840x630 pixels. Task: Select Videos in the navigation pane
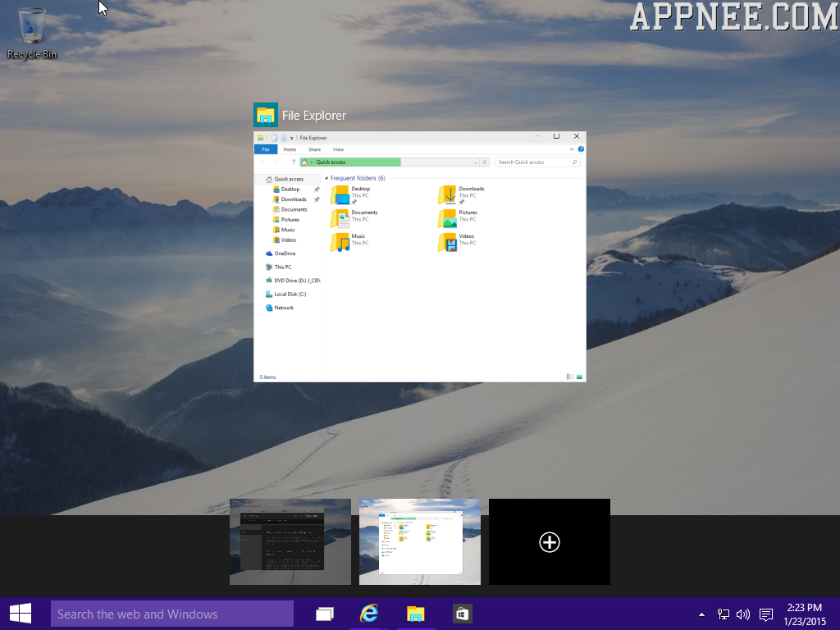(288, 240)
